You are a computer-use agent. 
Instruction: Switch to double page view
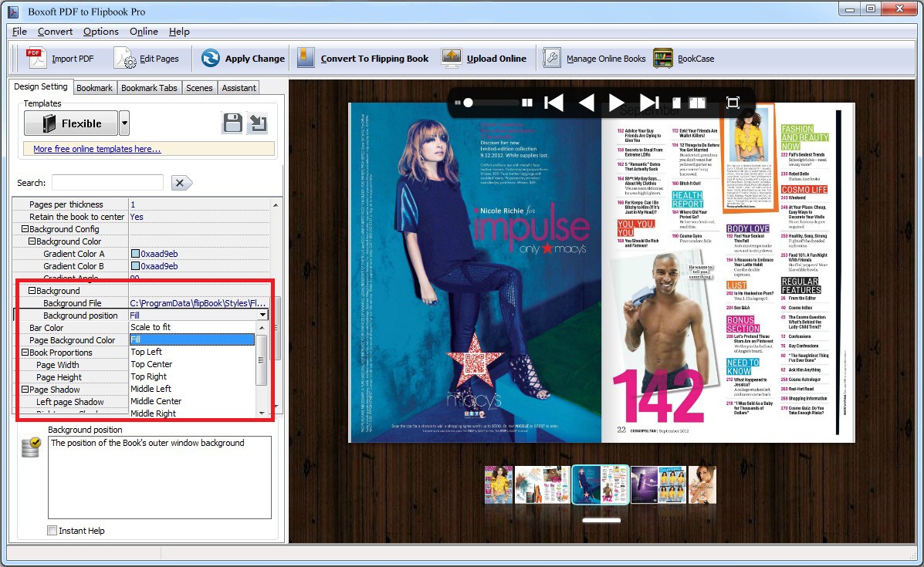[x=698, y=103]
